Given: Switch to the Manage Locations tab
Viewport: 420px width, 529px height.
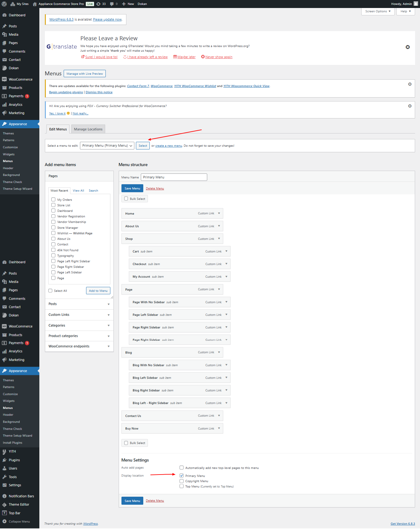Looking at the screenshot, I should tap(88, 129).
